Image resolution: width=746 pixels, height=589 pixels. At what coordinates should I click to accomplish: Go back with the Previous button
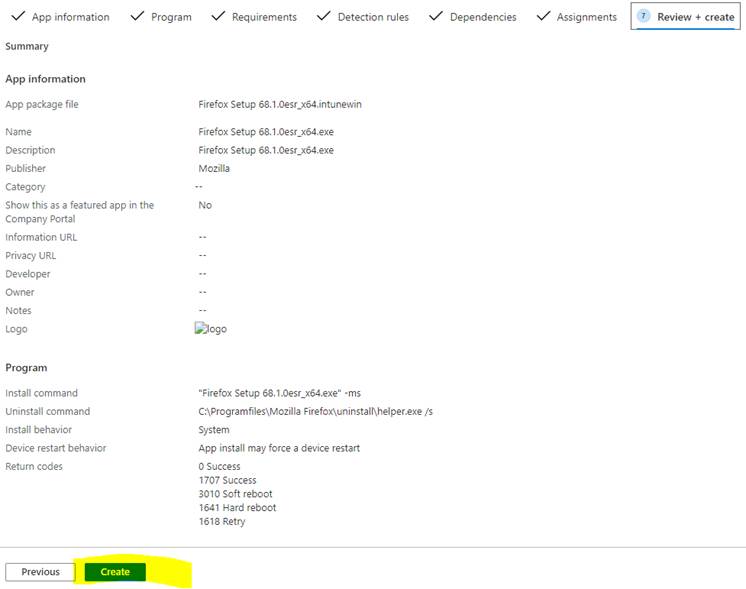coord(40,572)
